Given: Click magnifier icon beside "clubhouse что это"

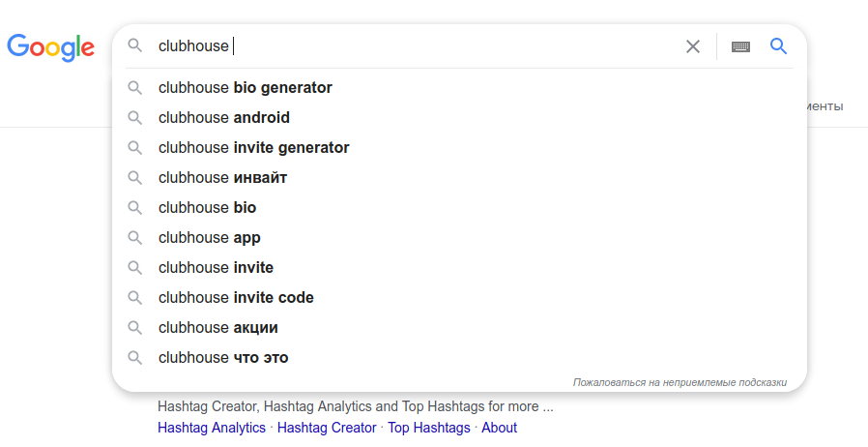Looking at the screenshot, I should click(135, 358).
